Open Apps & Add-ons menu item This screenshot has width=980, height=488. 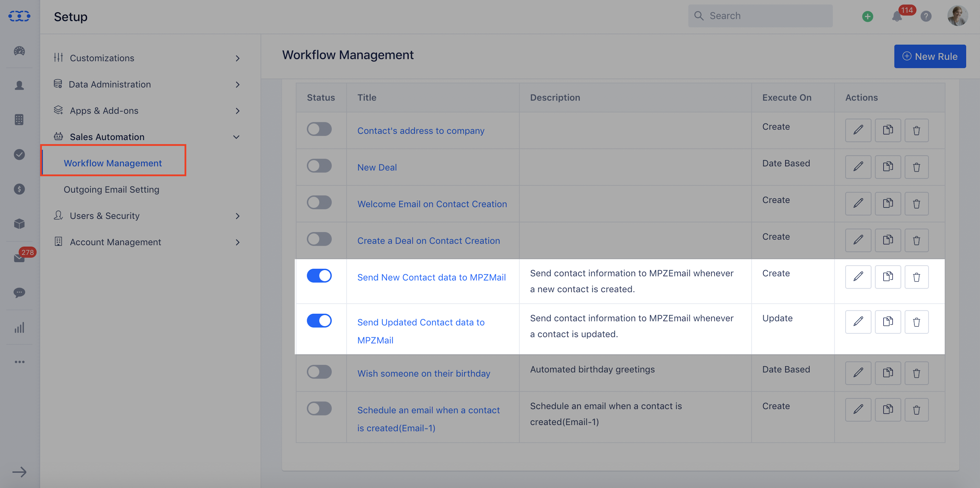[x=104, y=110]
